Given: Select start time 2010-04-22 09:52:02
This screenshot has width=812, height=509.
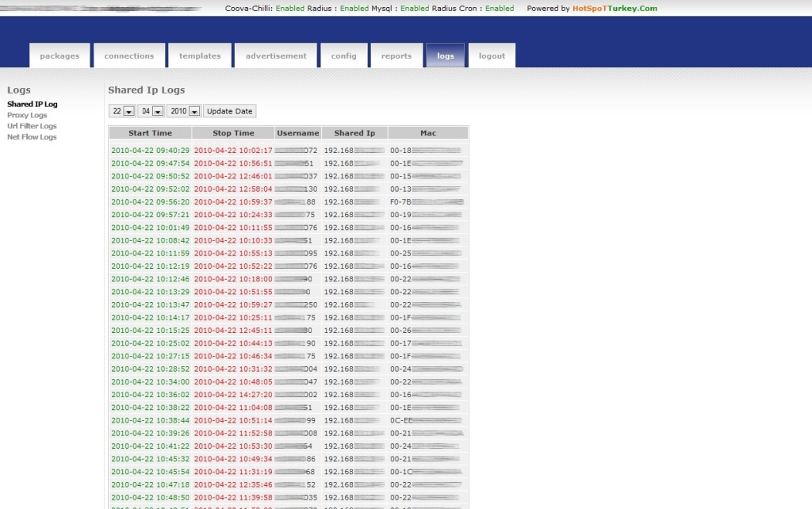Looking at the screenshot, I should click(x=150, y=189).
